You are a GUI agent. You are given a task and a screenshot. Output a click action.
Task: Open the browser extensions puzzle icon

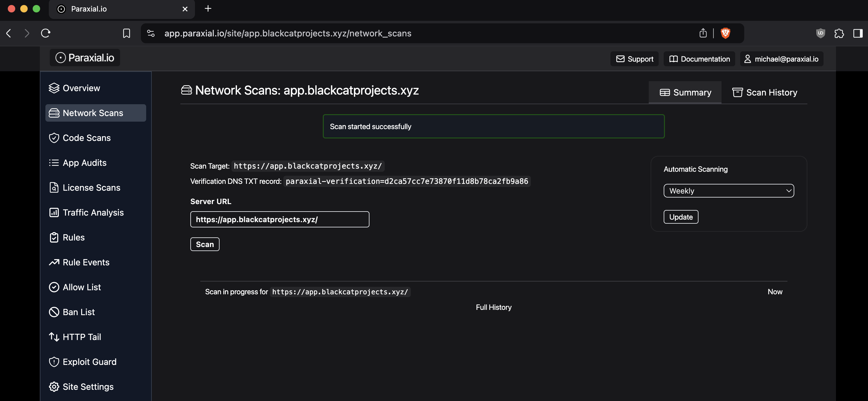click(839, 33)
